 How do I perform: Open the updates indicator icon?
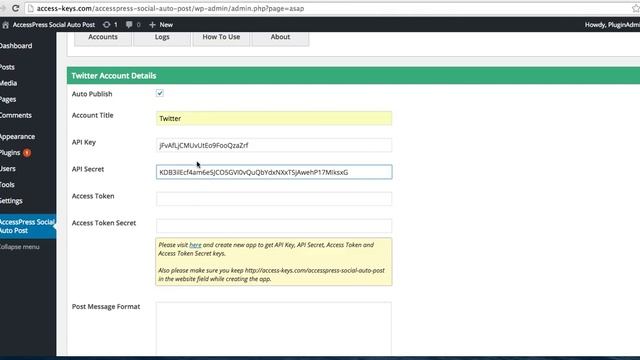click(107, 25)
